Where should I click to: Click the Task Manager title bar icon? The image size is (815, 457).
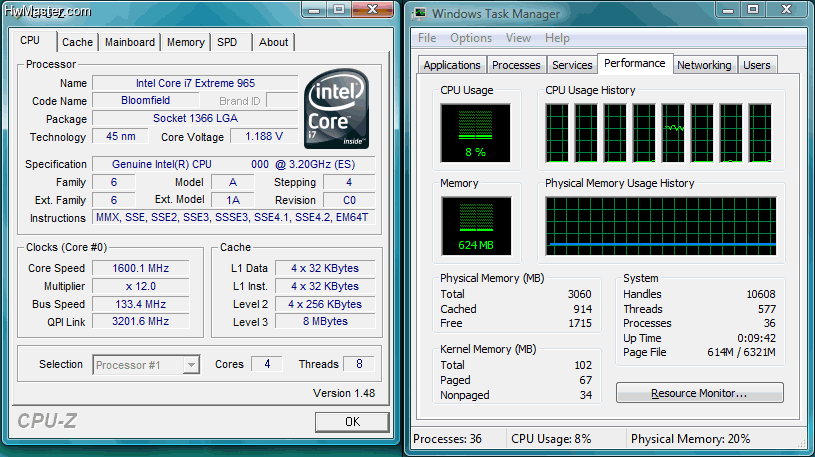[x=420, y=14]
